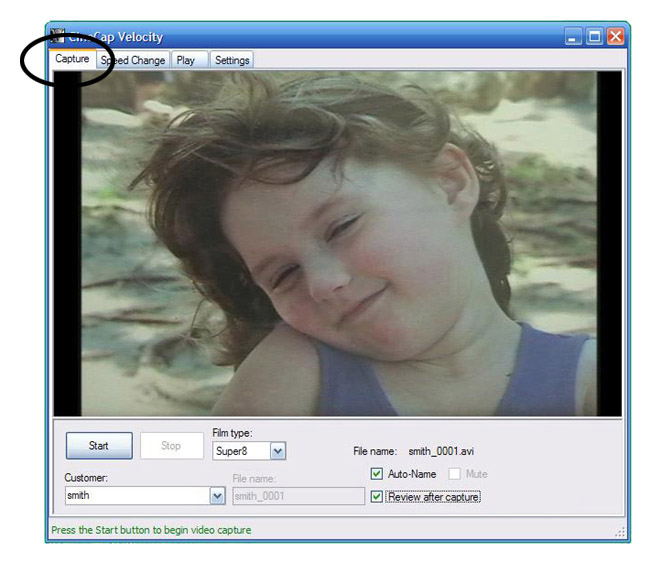The image size is (672, 562).
Task: Open the Customer dropdown arrow
Action: tap(217, 496)
